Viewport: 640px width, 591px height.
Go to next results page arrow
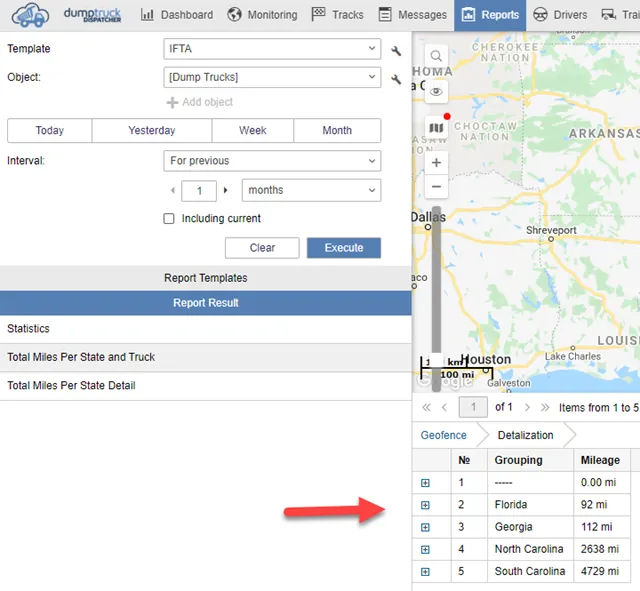(527, 407)
